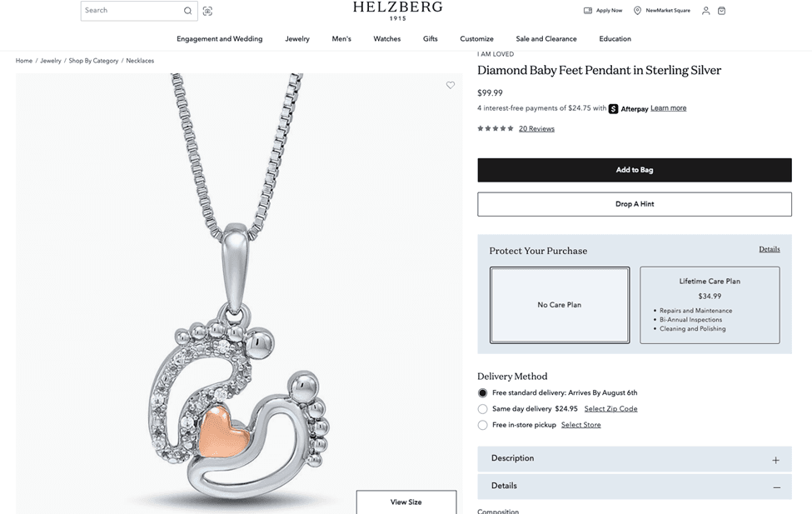The width and height of the screenshot is (812, 514).
Task: Click the five-star rating icons
Action: pos(496,128)
